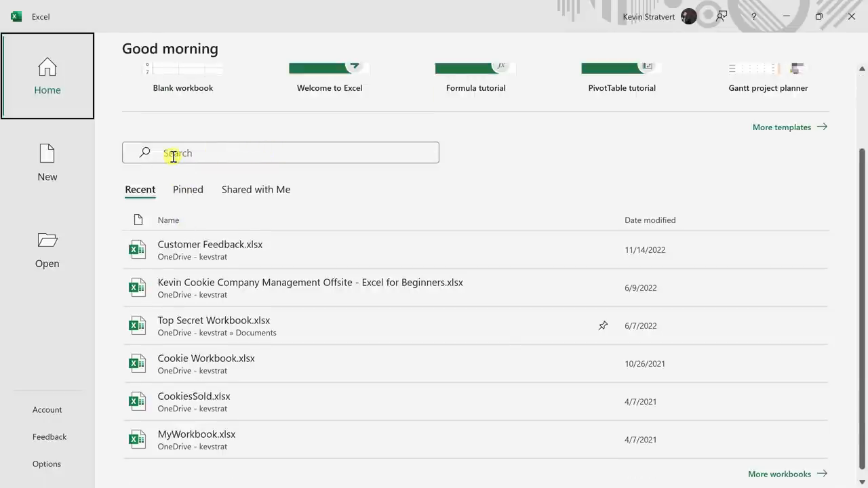Click the Excel logo in title bar
The height and width of the screenshot is (488, 868).
click(x=16, y=16)
